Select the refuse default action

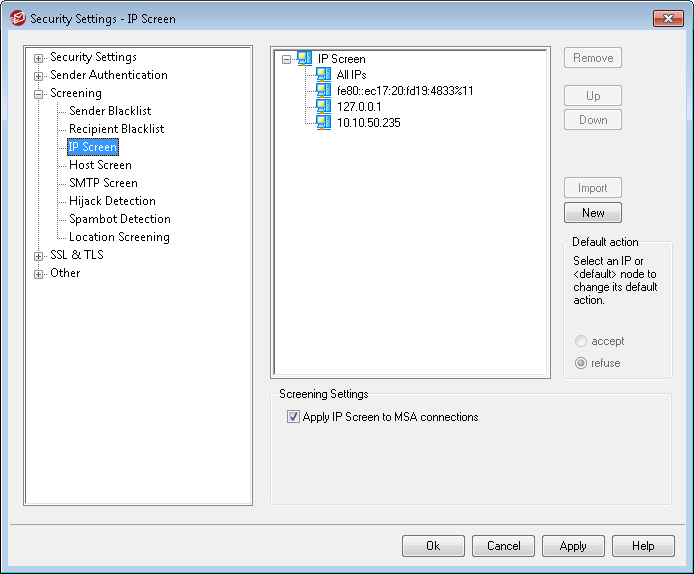pos(581,363)
